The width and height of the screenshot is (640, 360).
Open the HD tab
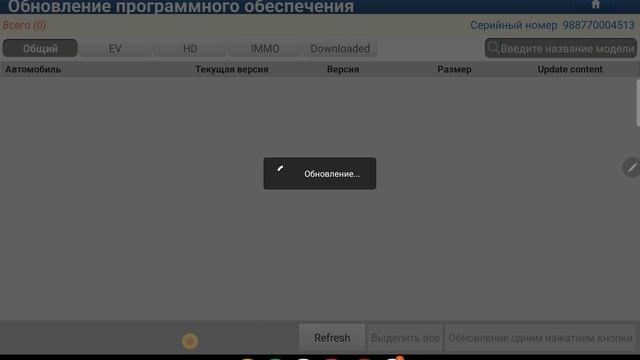point(190,48)
